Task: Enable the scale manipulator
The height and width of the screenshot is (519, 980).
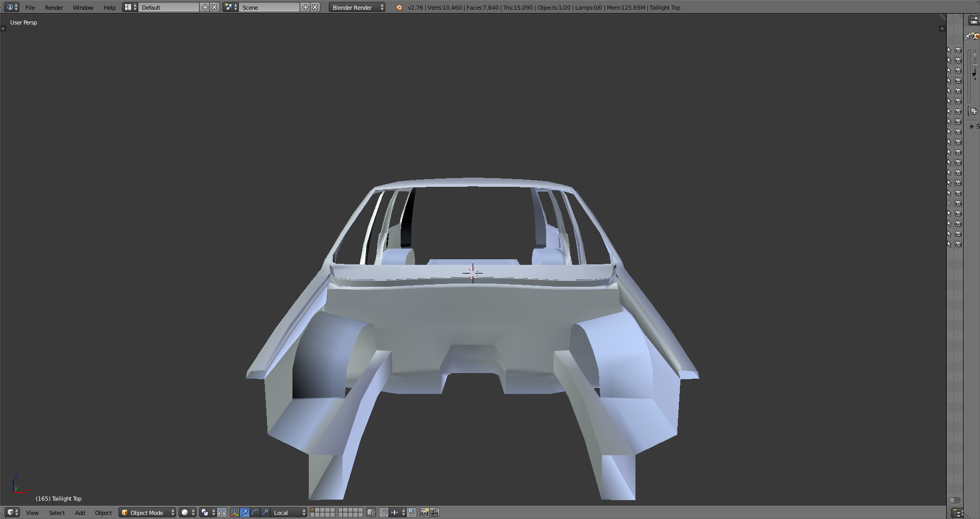Action: click(x=265, y=512)
